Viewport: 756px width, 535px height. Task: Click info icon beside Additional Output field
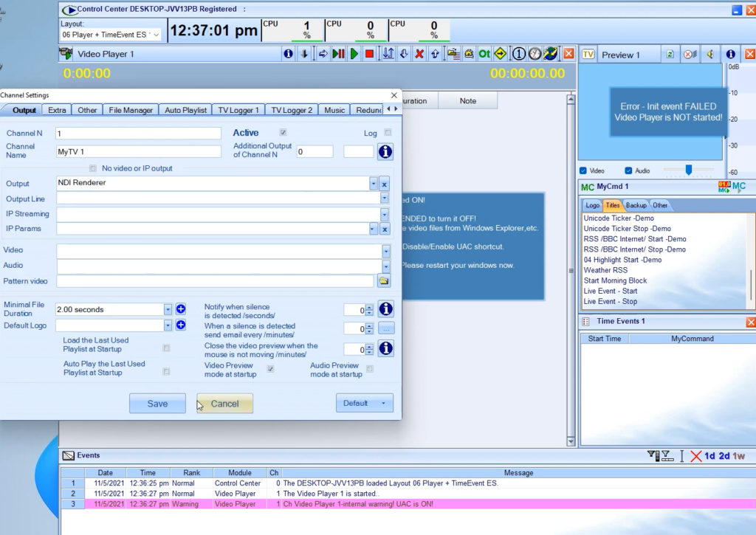[385, 152]
